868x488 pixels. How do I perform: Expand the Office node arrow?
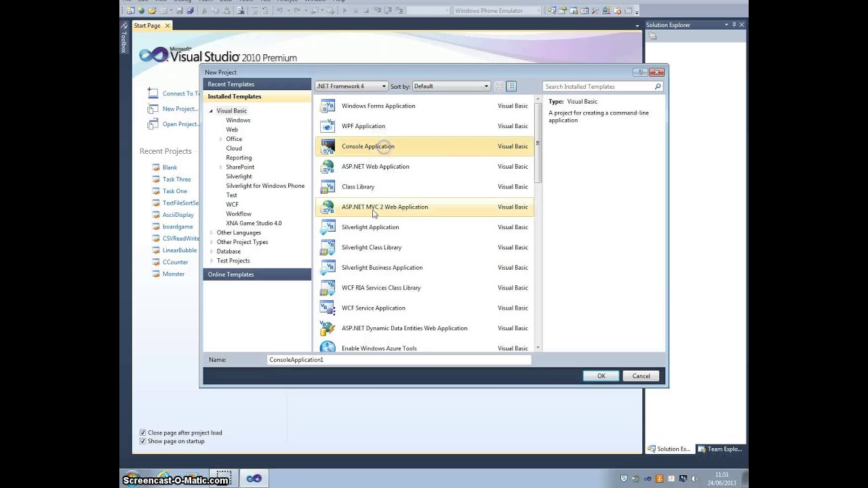tap(220, 139)
